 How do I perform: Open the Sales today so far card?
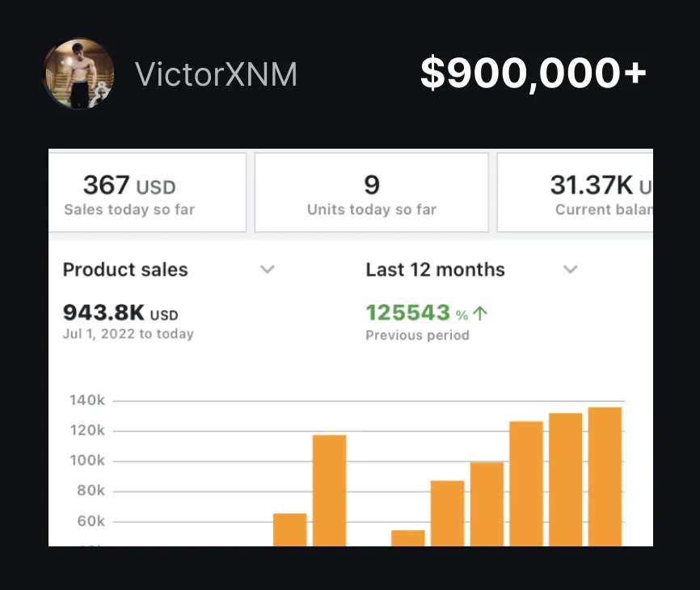(x=146, y=192)
